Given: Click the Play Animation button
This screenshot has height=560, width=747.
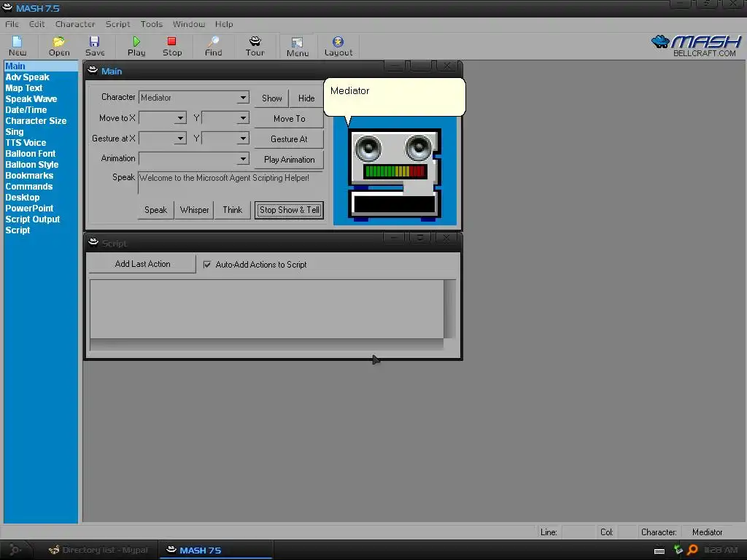Looking at the screenshot, I should pos(289,160).
